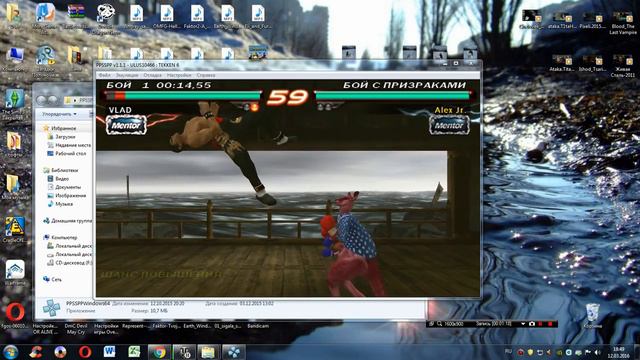Click the Windows Start button

point(11,352)
